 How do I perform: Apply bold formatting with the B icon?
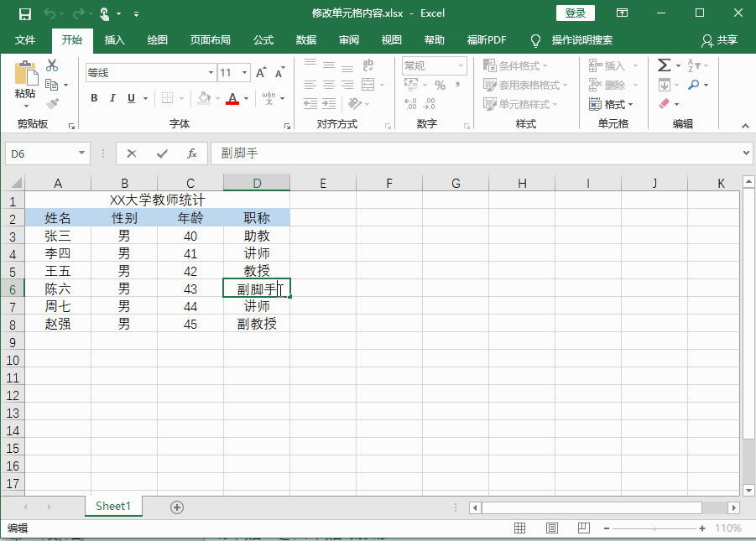click(94, 99)
